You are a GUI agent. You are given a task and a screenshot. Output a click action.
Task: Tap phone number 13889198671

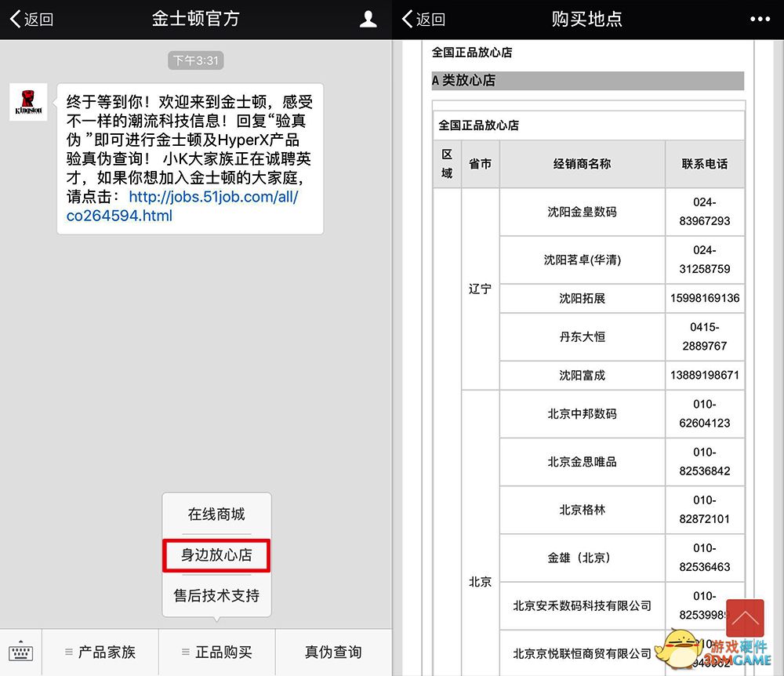[x=705, y=376]
